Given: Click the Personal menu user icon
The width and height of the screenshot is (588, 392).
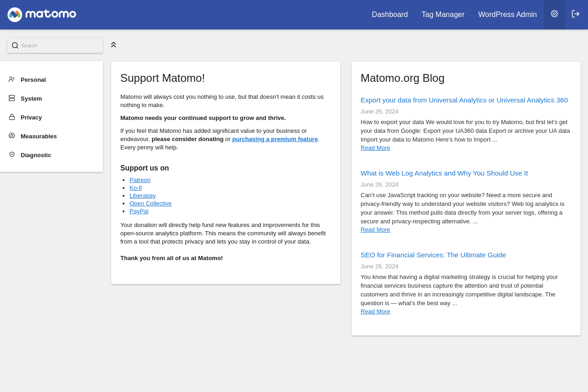Looking at the screenshot, I should tap(11, 80).
